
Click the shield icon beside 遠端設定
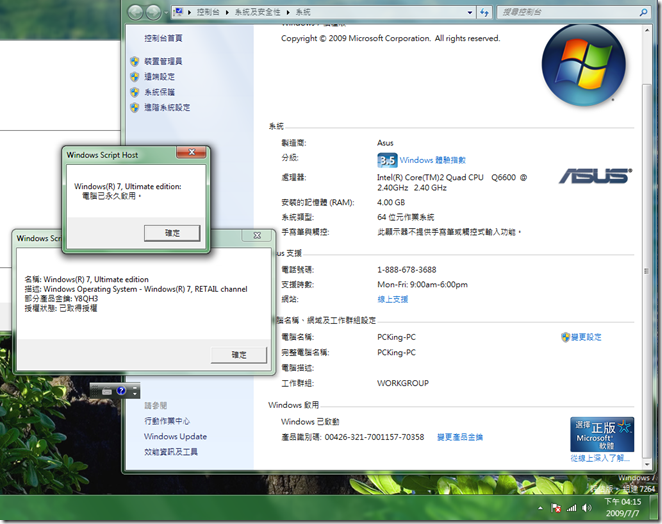[x=135, y=77]
